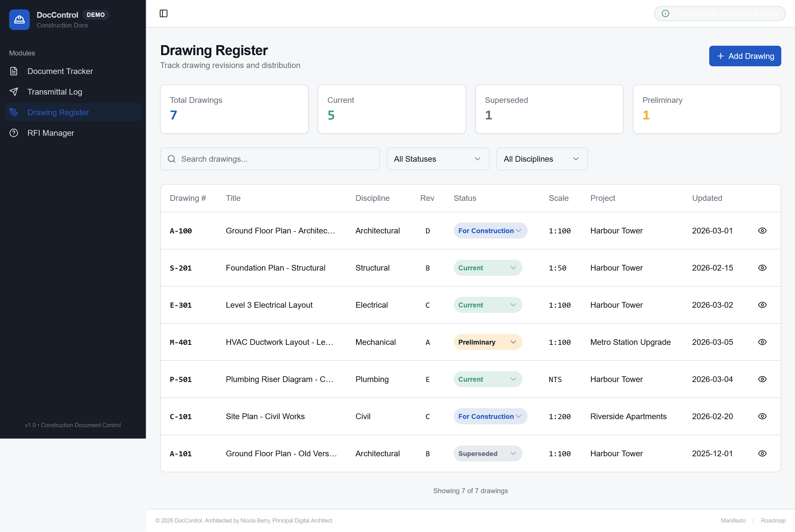Viewport: 795px width, 532px height.
Task: Open the Transmittal Log module
Action: coord(55,92)
